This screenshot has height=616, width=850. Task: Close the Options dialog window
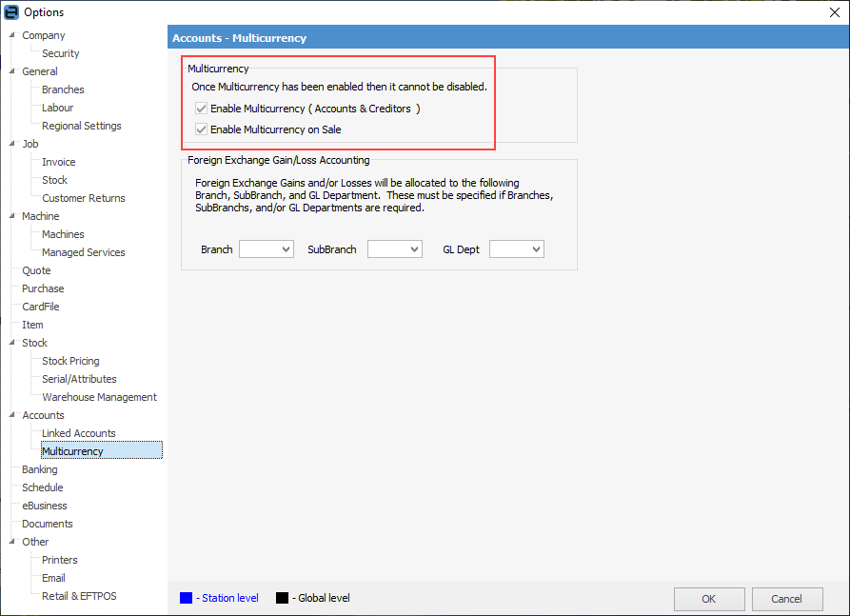click(x=834, y=12)
